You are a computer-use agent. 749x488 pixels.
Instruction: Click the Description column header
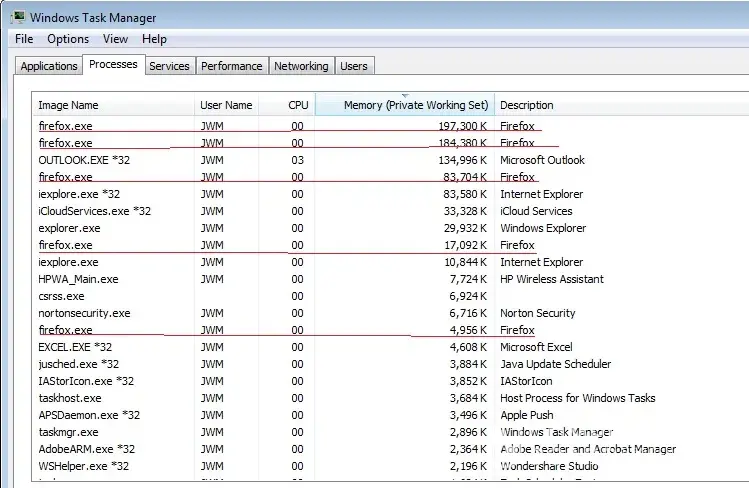[x=527, y=105]
